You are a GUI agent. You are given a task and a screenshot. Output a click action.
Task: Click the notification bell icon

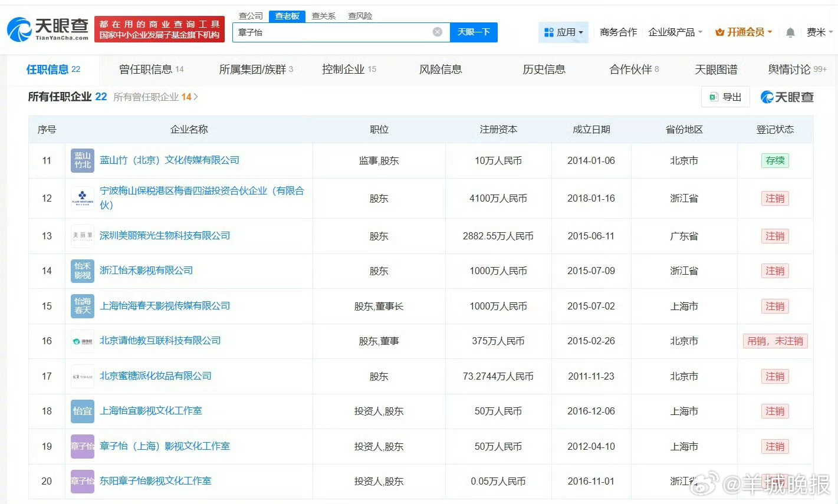tap(790, 32)
